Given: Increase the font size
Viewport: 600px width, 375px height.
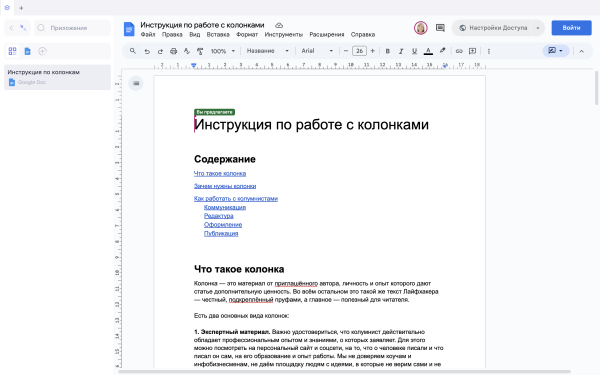Looking at the screenshot, I should click(373, 51).
